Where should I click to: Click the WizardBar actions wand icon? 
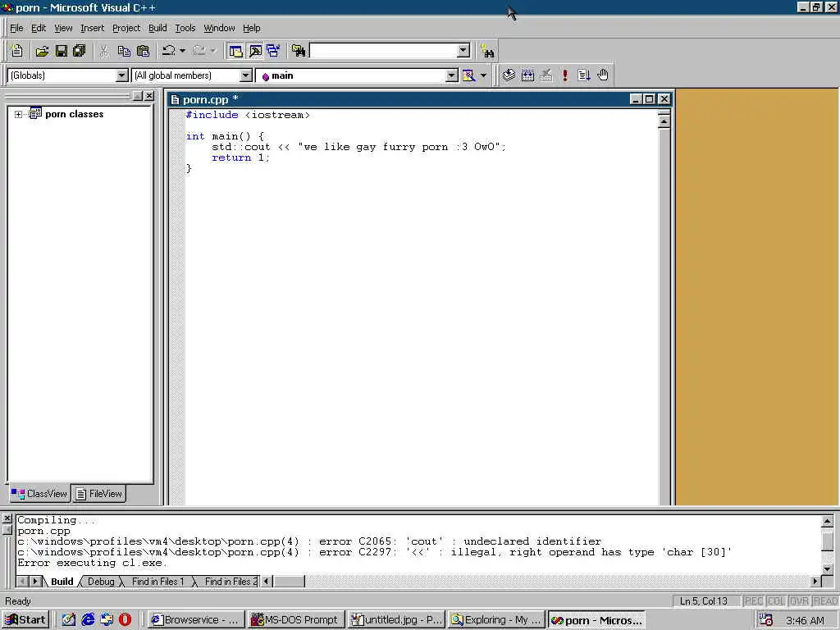[468, 75]
